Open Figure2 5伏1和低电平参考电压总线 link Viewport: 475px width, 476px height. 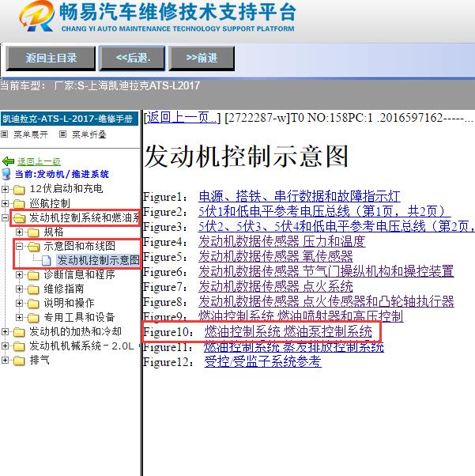coord(325,211)
